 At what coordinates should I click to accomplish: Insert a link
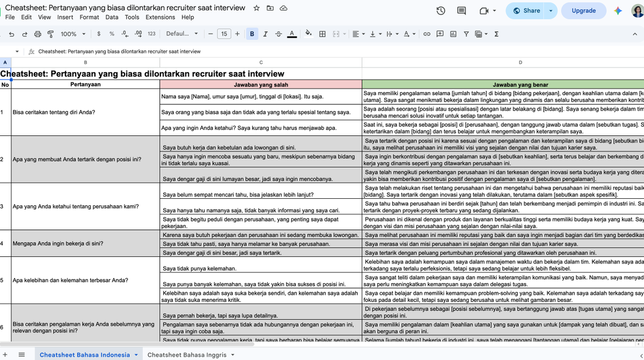(x=427, y=34)
